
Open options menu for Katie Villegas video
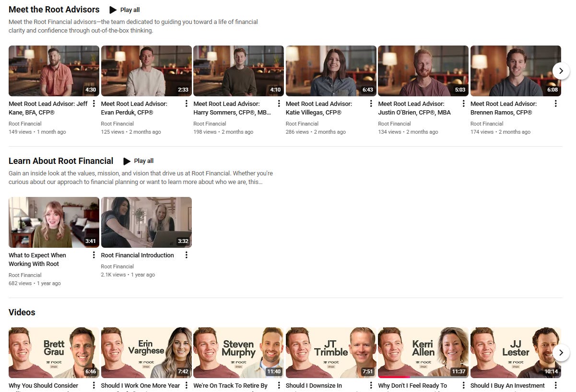coord(371,104)
